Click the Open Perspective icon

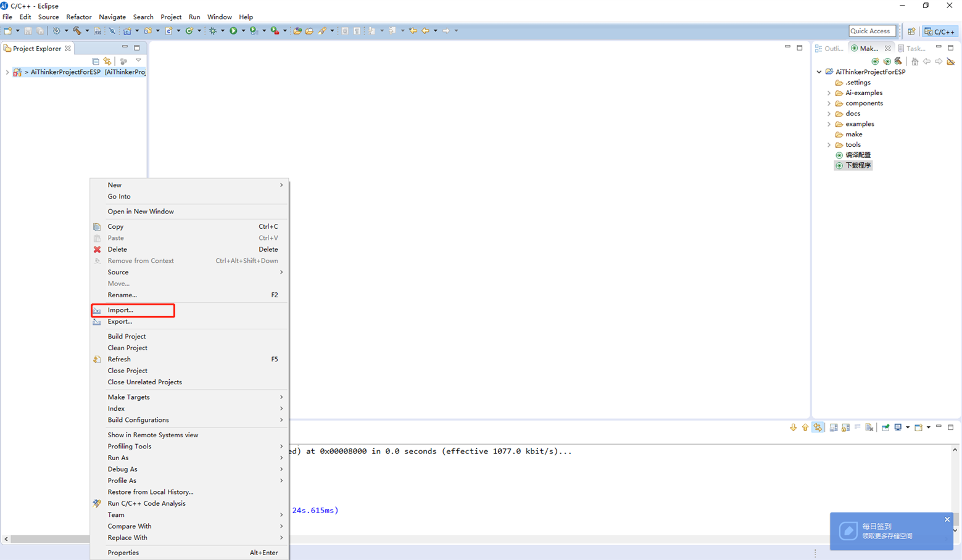[911, 31]
